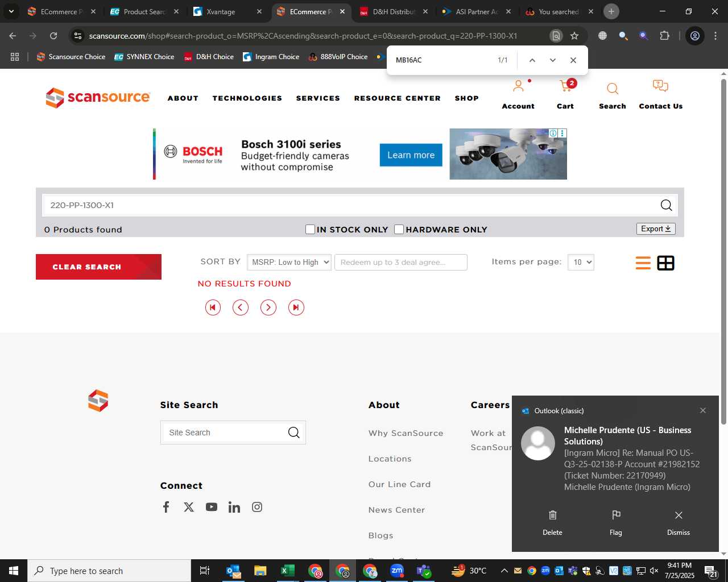Viewport: 728px width, 582px height.
Task: Open the Contact Us chat icon
Action: (660, 86)
